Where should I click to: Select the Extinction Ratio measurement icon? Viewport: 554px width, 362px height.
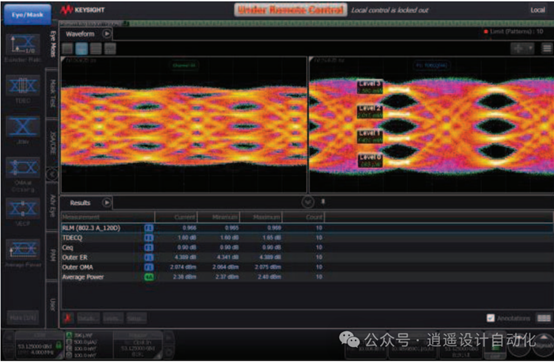tap(23, 44)
